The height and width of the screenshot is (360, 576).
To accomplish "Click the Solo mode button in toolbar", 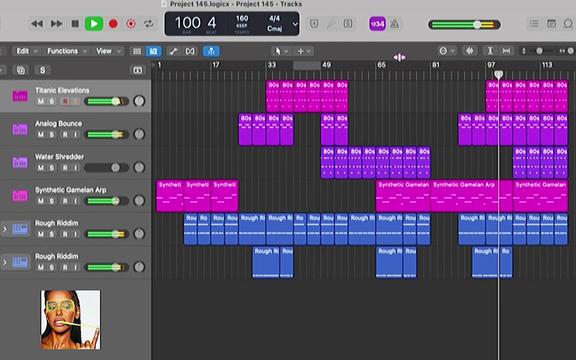I will click(348, 24).
